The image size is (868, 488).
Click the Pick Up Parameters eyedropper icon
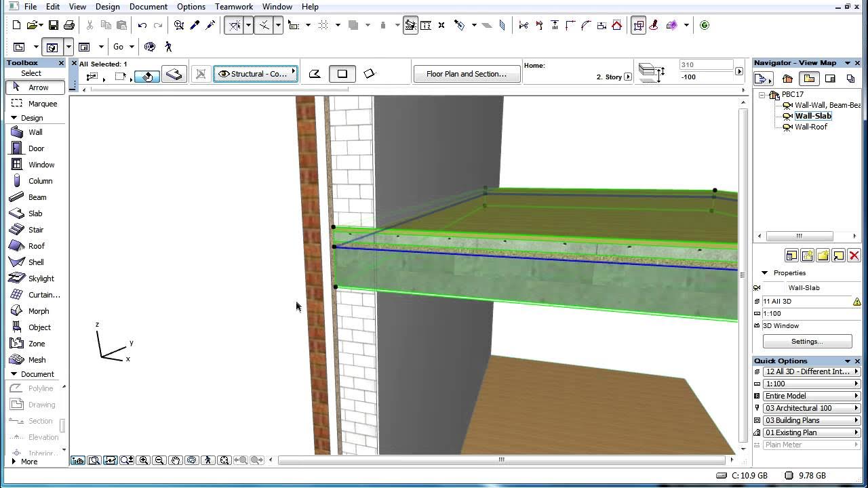click(195, 25)
